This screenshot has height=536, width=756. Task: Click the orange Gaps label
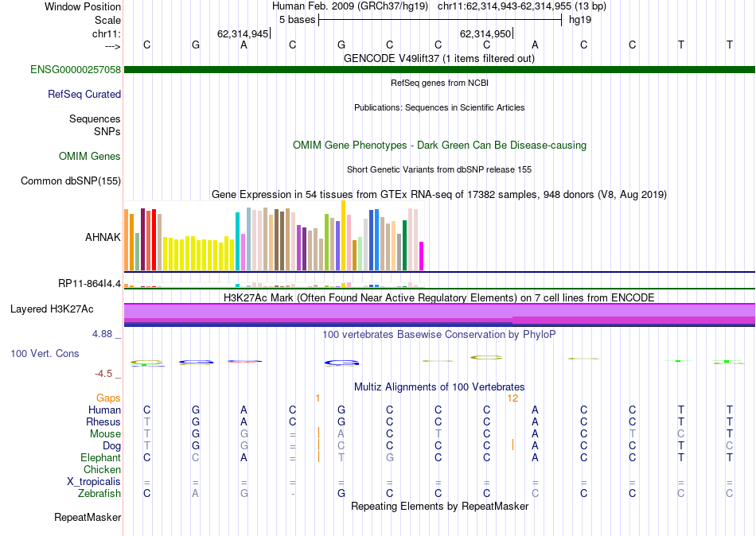pos(108,398)
